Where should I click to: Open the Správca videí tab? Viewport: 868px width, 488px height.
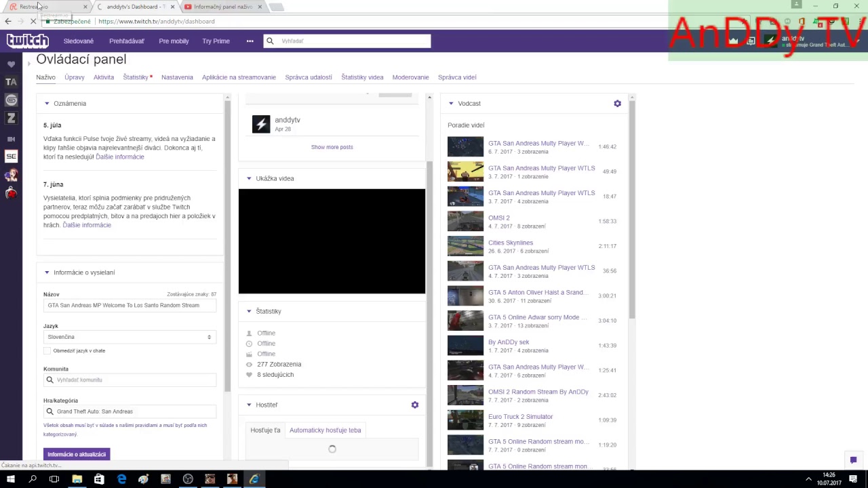pos(457,77)
